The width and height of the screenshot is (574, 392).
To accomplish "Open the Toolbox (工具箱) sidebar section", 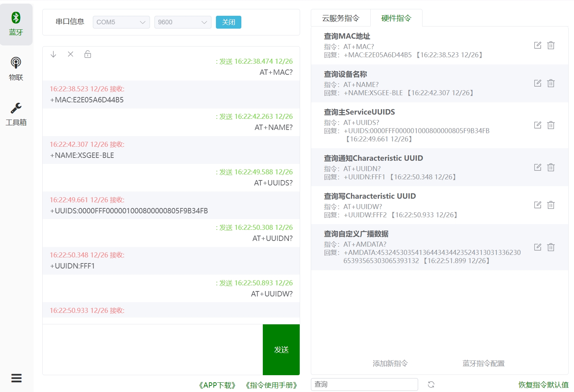I will point(16,114).
